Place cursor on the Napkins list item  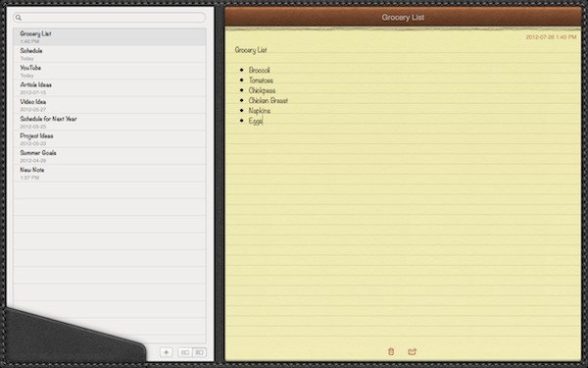260,111
